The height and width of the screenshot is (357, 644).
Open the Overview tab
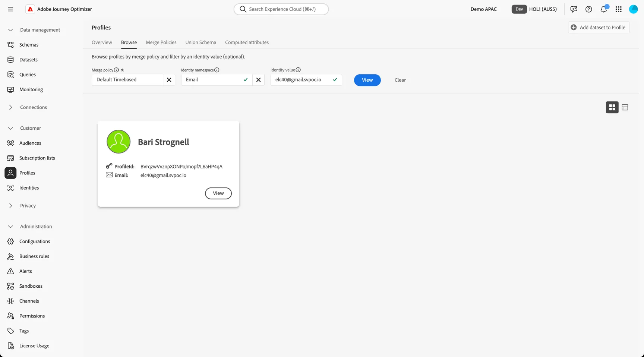(x=102, y=42)
